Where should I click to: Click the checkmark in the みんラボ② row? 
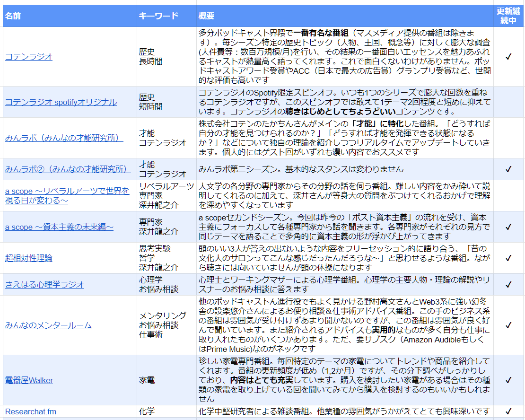tap(508, 169)
